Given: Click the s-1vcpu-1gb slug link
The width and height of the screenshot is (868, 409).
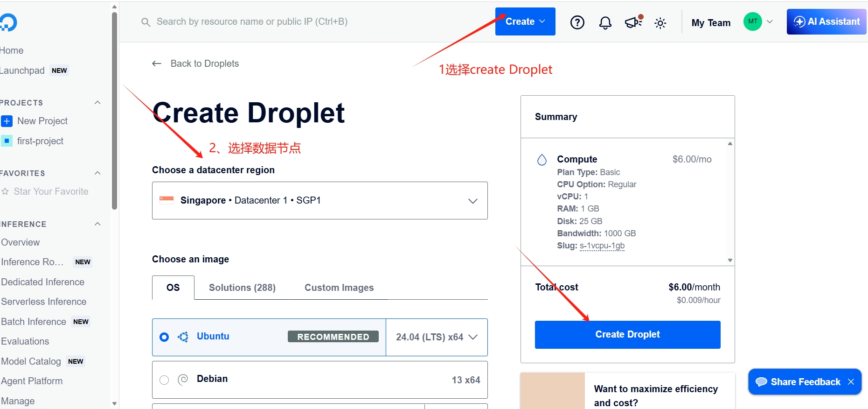Looking at the screenshot, I should click(x=602, y=246).
